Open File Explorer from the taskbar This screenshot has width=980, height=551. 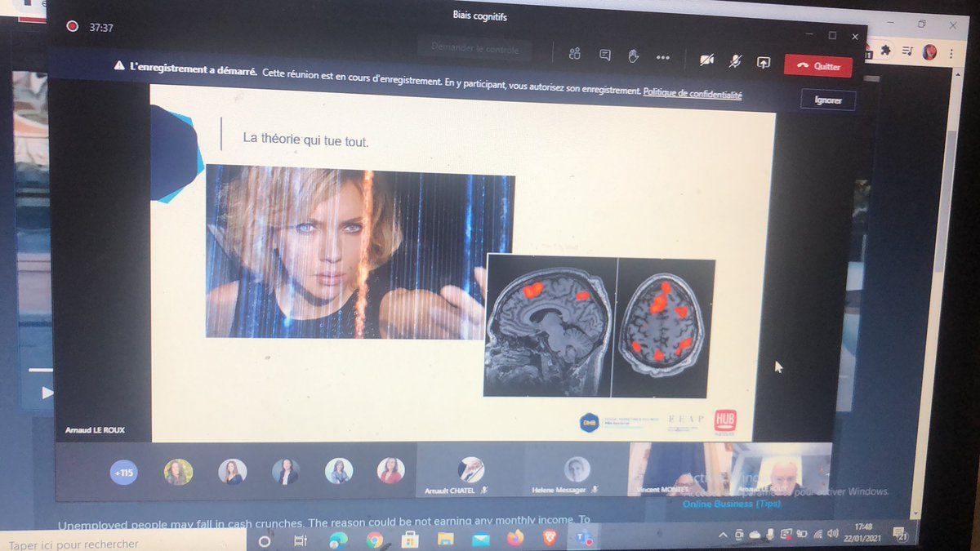pyautogui.click(x=445, y=539)
